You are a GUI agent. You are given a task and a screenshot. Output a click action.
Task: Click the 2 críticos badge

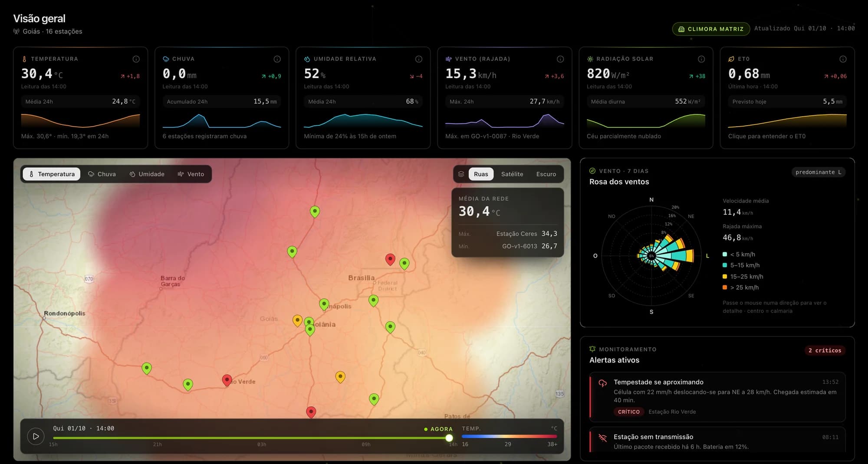825,350
